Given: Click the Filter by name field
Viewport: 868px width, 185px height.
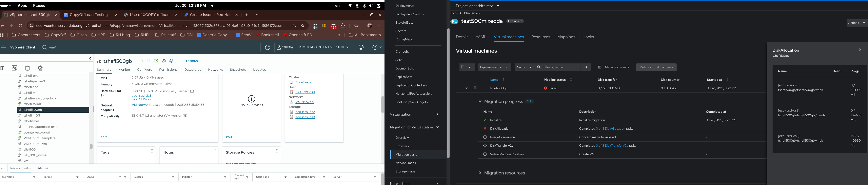Looking at the screenshot, I should 559,67.
